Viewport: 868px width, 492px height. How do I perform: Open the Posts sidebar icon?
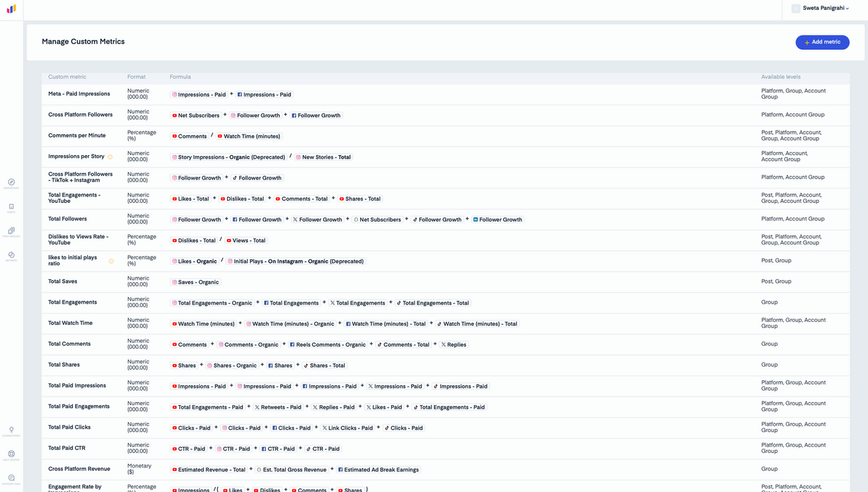tap(11, 207)
